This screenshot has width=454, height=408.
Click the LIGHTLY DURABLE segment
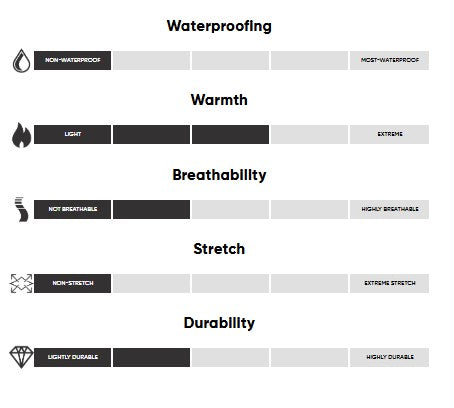(72, 357)
